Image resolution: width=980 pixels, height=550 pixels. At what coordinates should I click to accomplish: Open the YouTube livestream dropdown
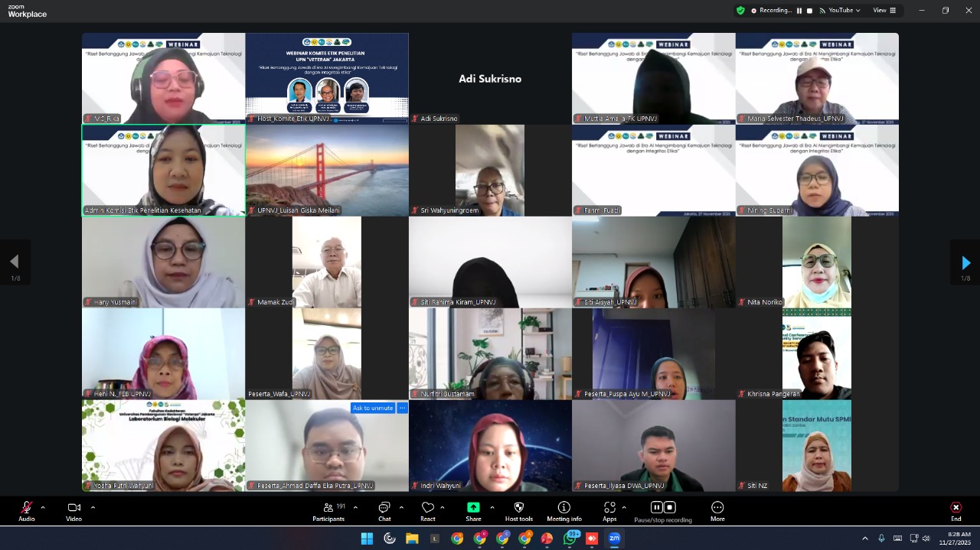(x=840, y=11)
